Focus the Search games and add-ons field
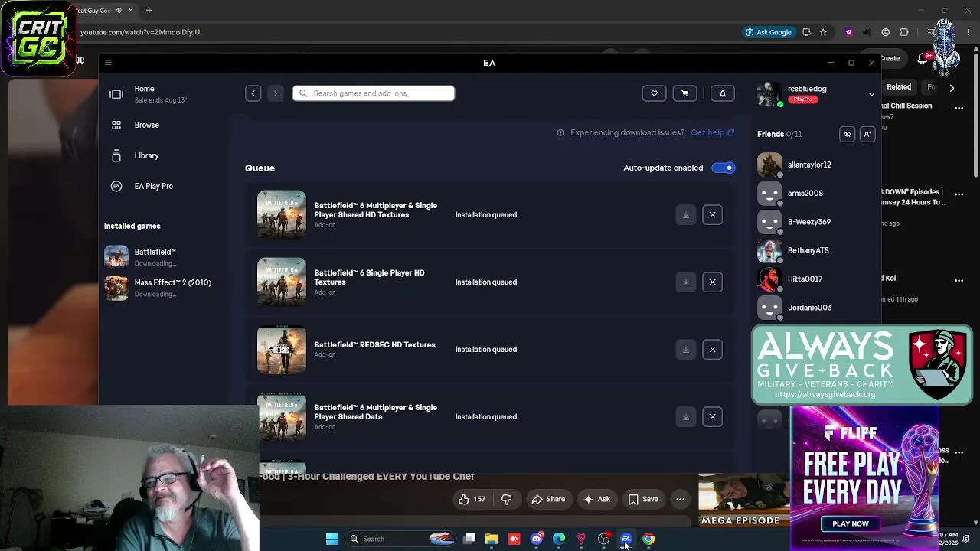Image resolution: width=980 pixels, height=551 pixels. point(374,93)
